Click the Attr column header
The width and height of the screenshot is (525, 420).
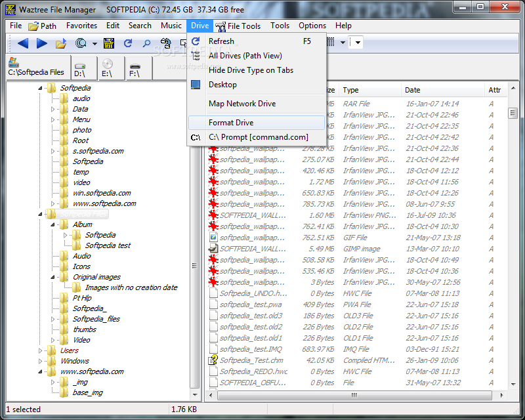tap(495, 90)
